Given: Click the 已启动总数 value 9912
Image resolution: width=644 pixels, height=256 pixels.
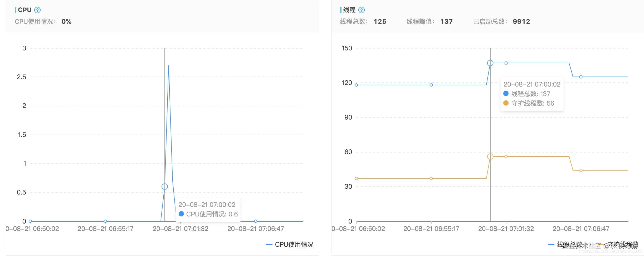Looking at the screenshot, I should pyautogui.click(x=521, y=21).
